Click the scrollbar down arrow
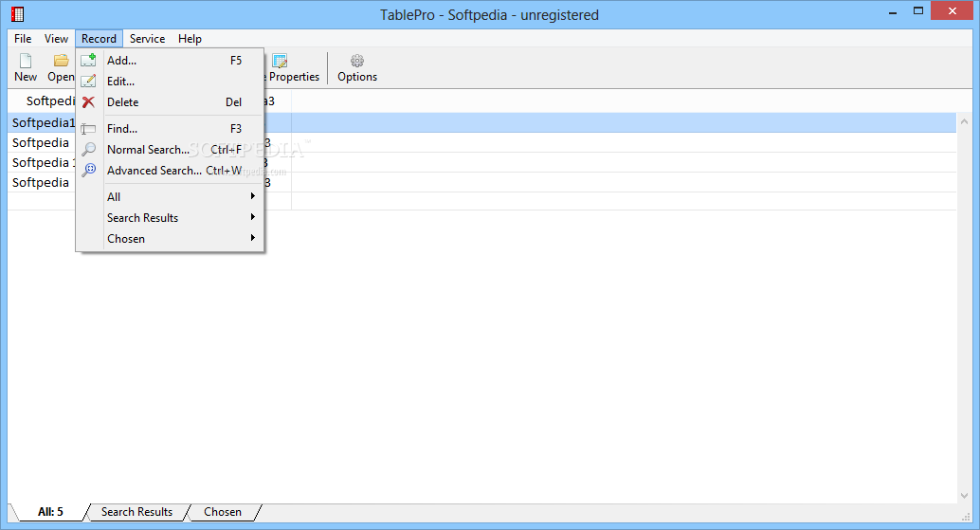980x530 pixels. (964, 496)
